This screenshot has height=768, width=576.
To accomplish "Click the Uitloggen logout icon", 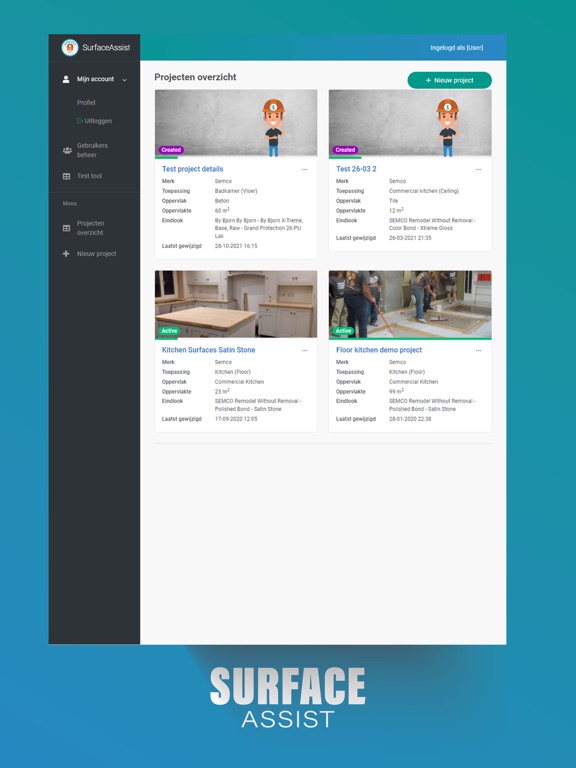I will pyautogui.click(x=79, y=121).
